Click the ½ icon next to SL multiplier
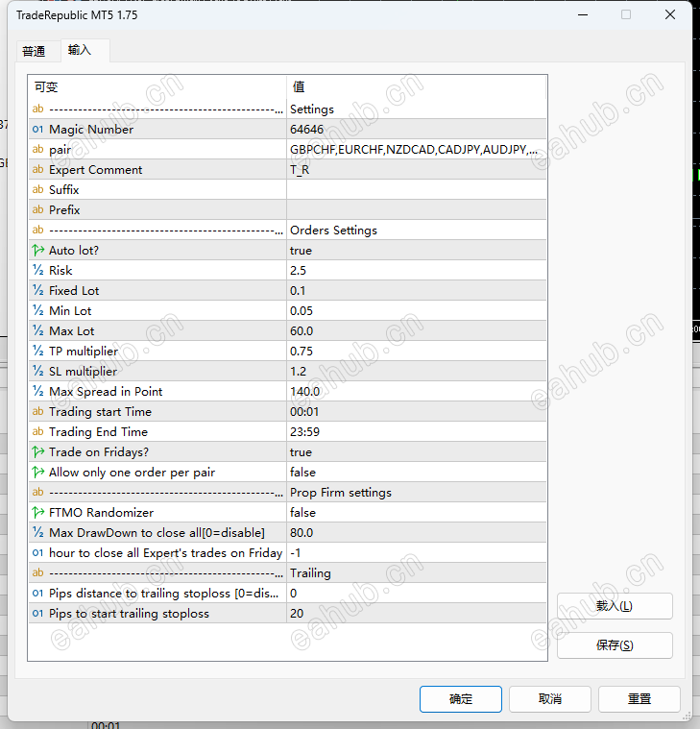This screenshot has width=700, height=729. pos(38,371)
